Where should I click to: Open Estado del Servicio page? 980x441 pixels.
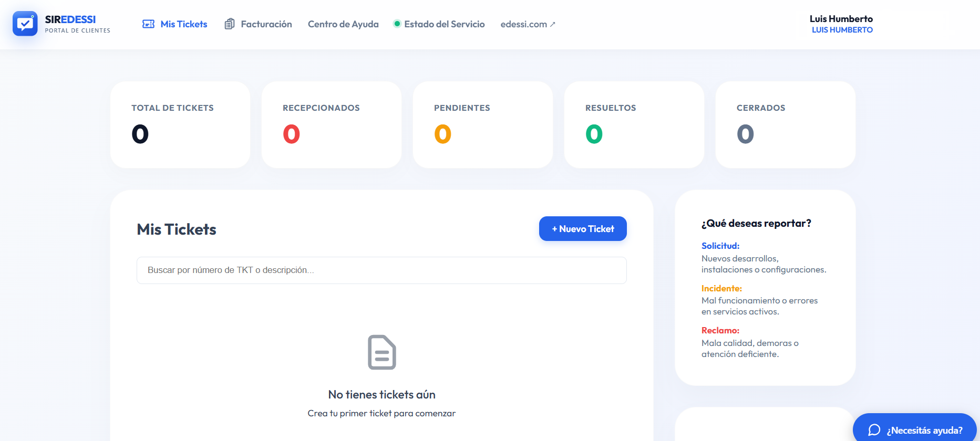click(439, 24)
